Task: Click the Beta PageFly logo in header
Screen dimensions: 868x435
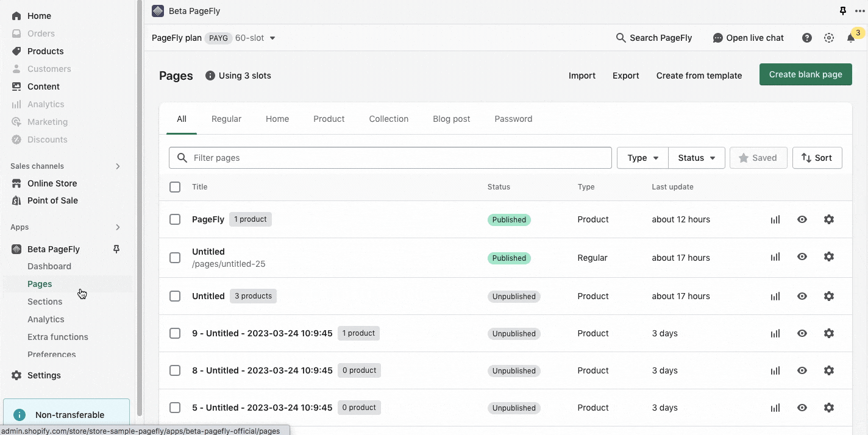Action: click(158, 11)
